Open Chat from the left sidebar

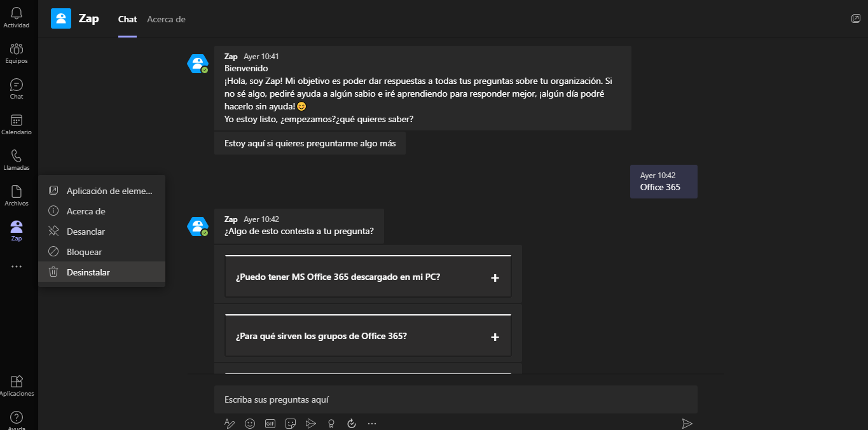(17, 89)
